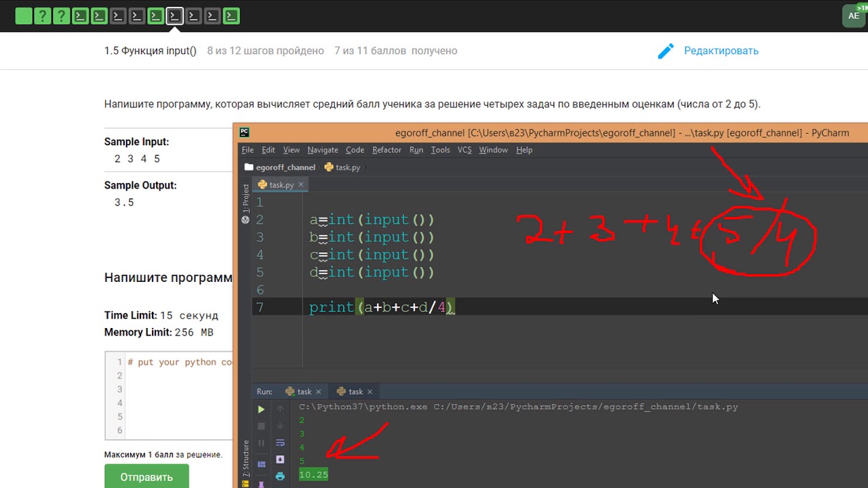The width and height of the screenshot is (868, 488).
Task: Open the fourth step, a green code task
Action: point(80,16)
